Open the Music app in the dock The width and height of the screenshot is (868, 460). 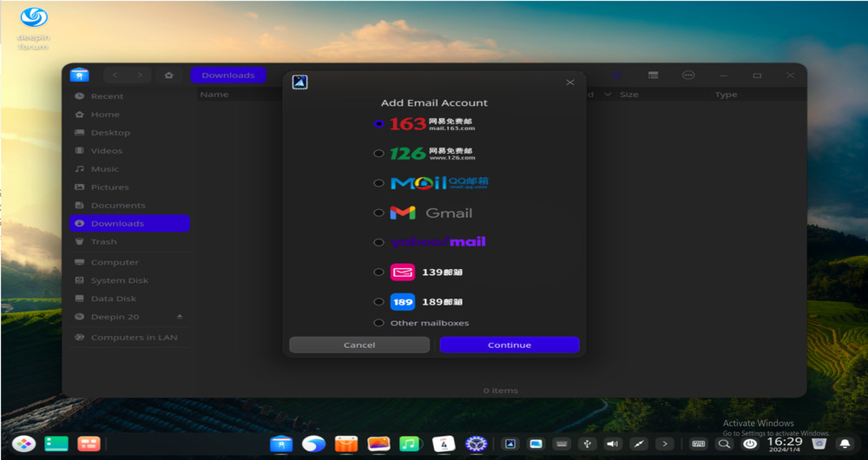pyautogui.click(x=410, y=444)
